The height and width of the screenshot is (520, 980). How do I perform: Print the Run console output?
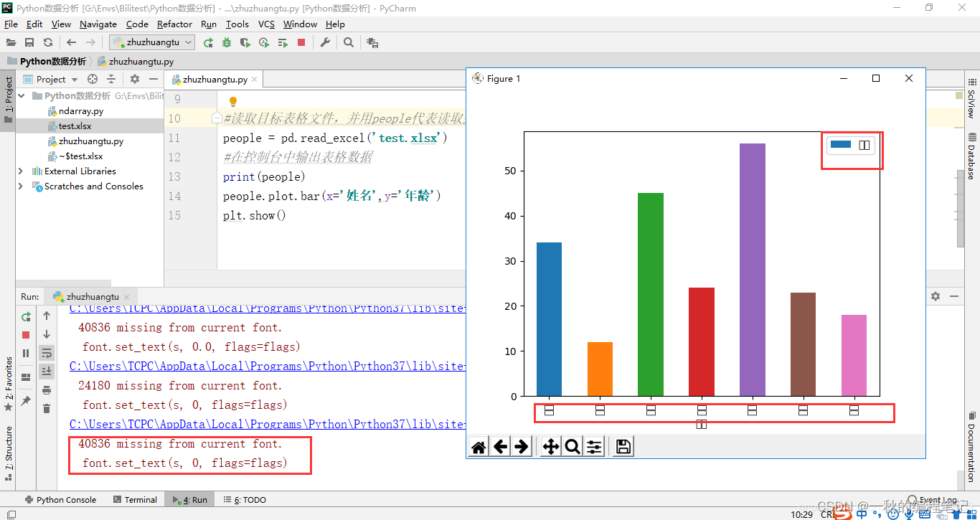(47, 389)
